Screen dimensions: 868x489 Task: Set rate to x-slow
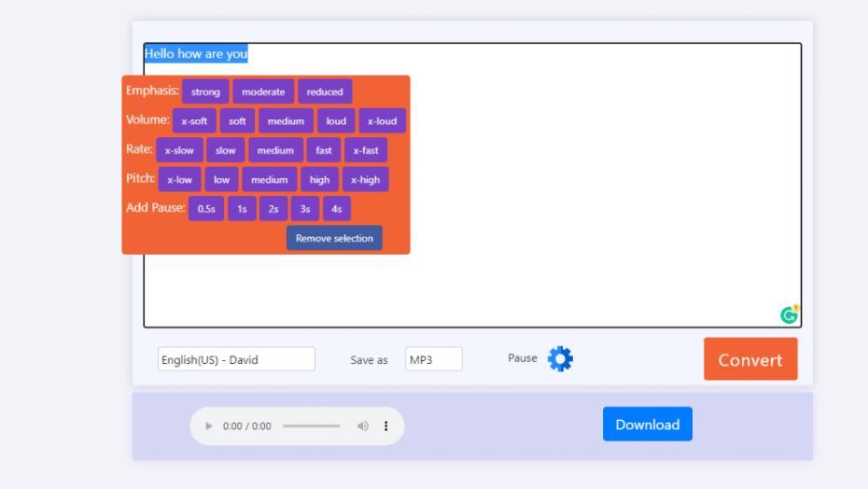pyautogui.click(x=179, y=150)
